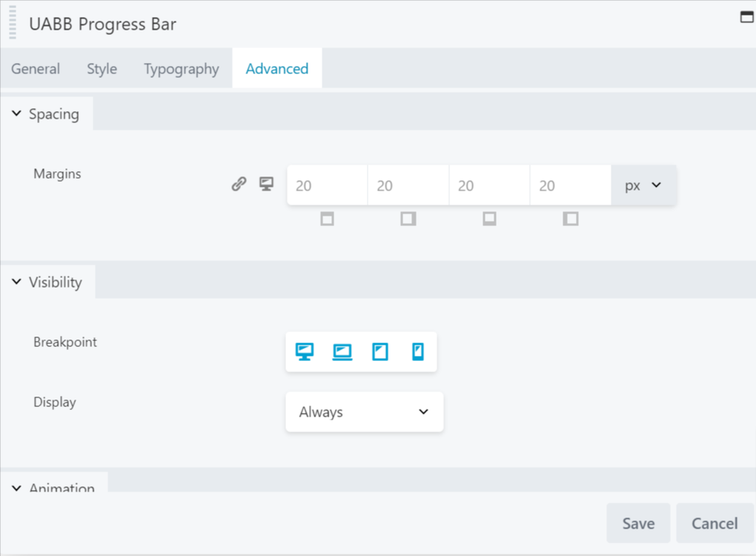Click the left margin indicator icon
The image size is (756, 556).
[x=571, y=219]
